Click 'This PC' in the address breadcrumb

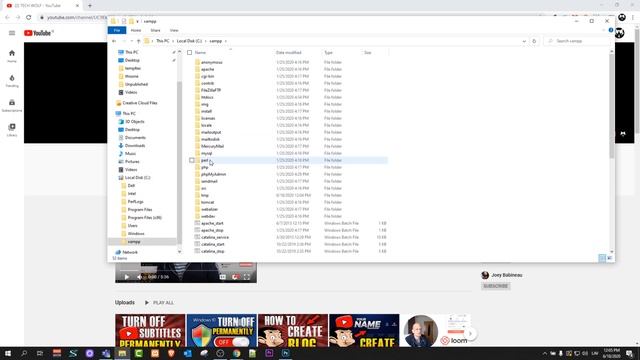(162, 41)
